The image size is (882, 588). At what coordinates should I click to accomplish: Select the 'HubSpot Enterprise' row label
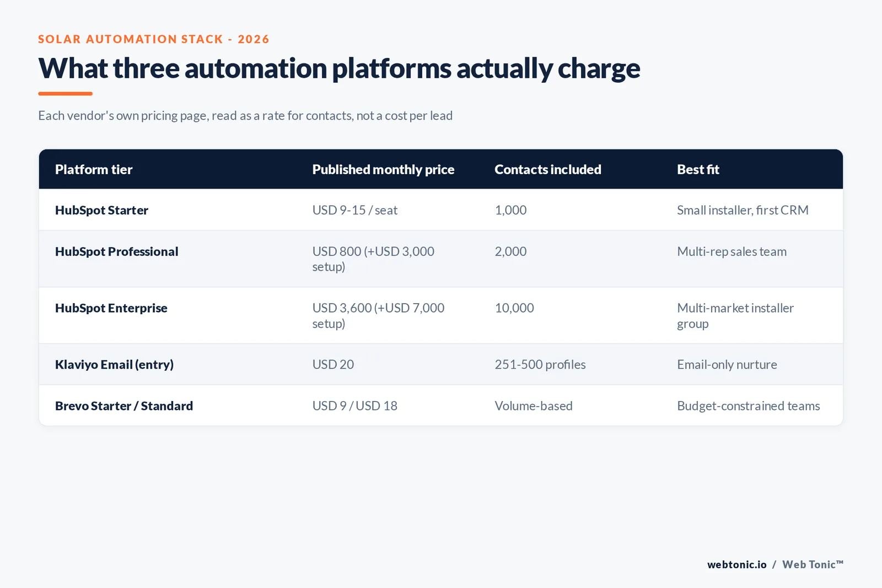pos(111,308)
